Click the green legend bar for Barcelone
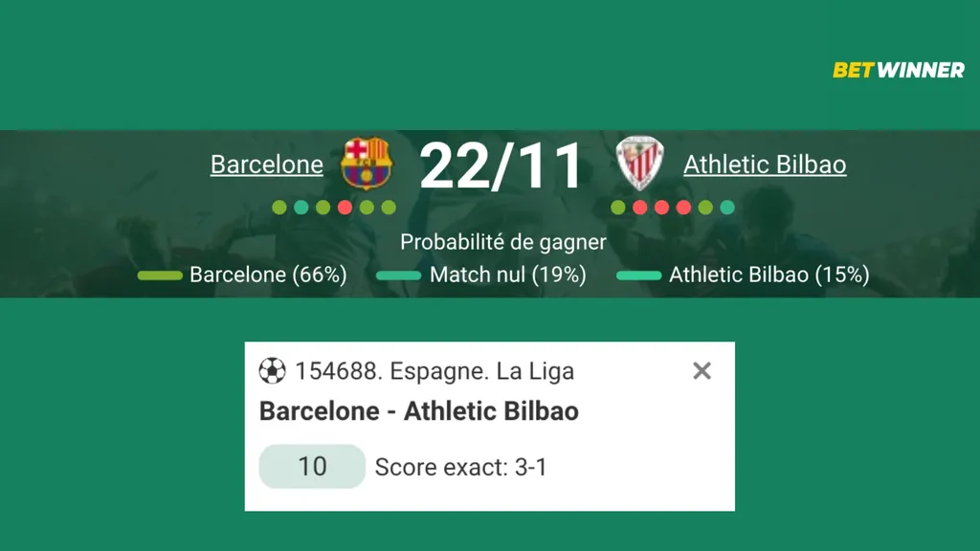The image size is (980, 551). pyautogui.click(x=158, y=275)
